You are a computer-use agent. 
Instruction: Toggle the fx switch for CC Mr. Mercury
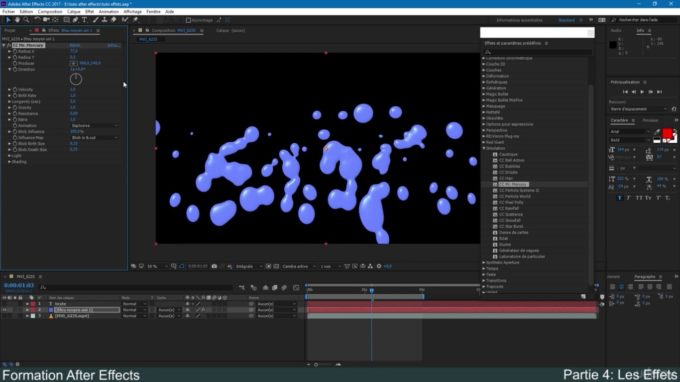pyautogui.click(x=9, y=45)
